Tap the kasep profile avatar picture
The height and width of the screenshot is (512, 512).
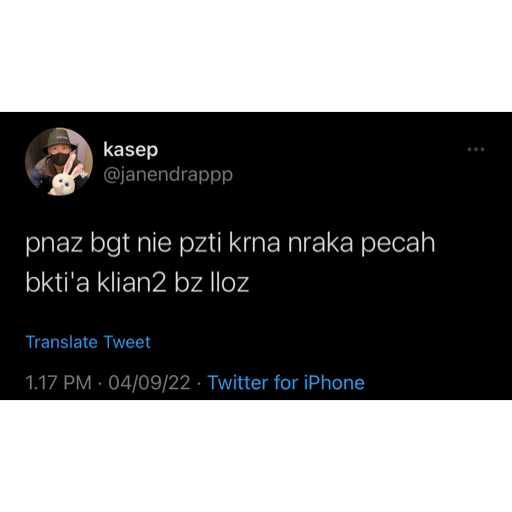(59, 161)
